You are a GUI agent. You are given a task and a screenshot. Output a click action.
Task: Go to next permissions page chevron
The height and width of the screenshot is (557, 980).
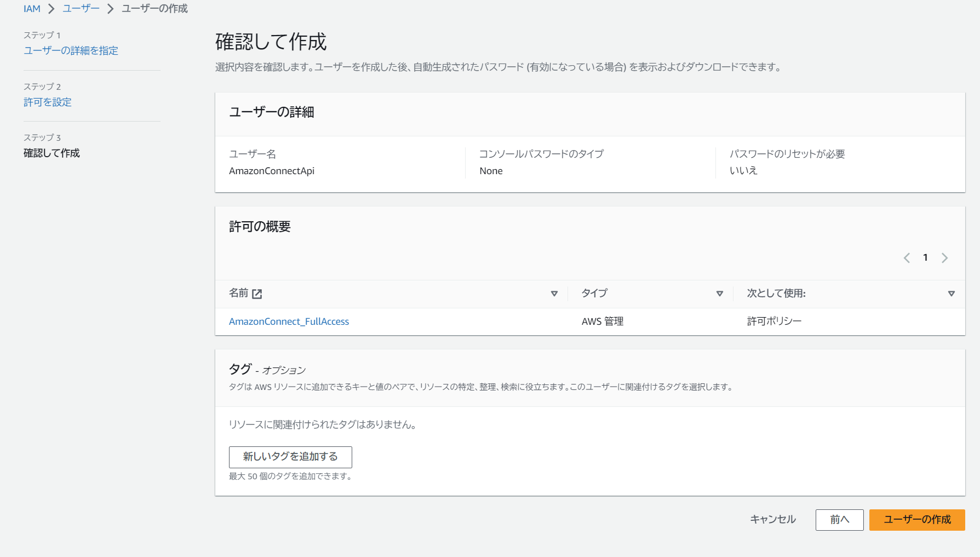(944, 258)
